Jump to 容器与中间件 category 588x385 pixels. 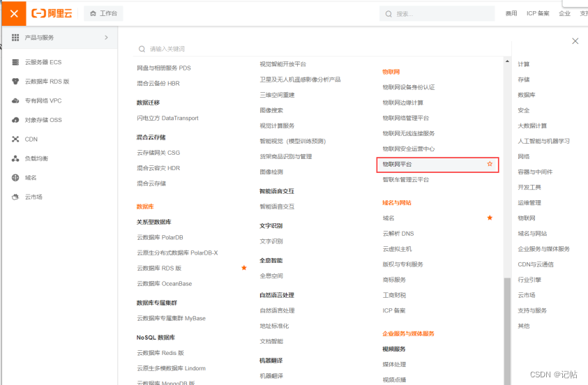[535, 172]
